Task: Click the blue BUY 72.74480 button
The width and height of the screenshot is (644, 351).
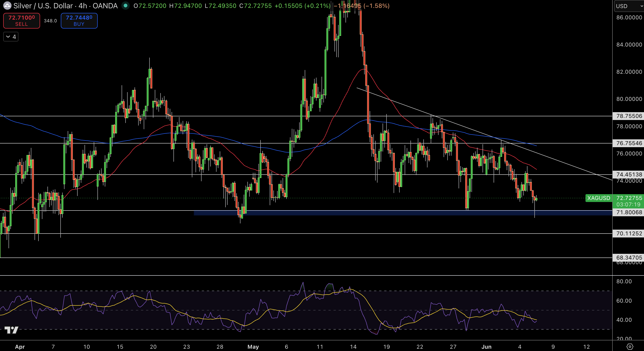Action: pyautogui.click(x=79, y=21)
